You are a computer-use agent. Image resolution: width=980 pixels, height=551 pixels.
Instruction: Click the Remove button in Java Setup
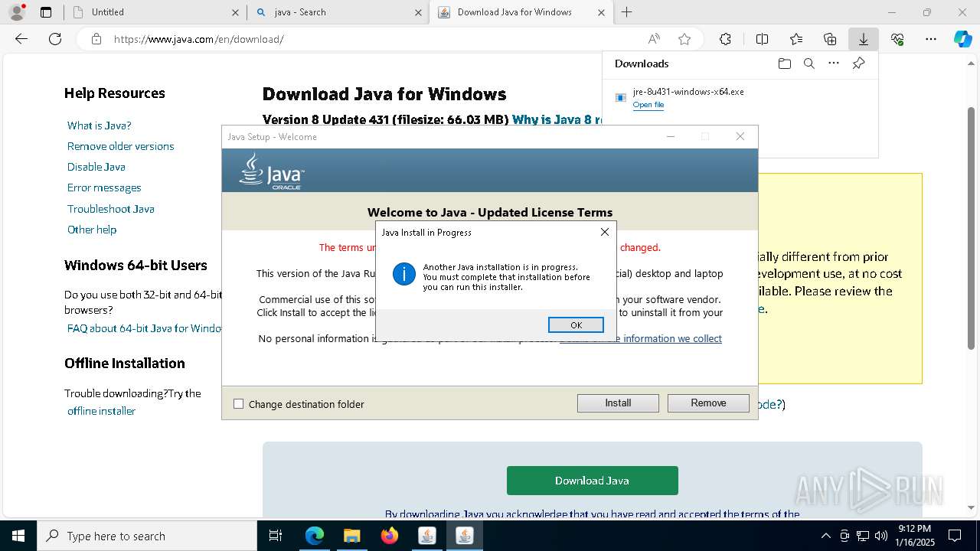pos(708,403)
